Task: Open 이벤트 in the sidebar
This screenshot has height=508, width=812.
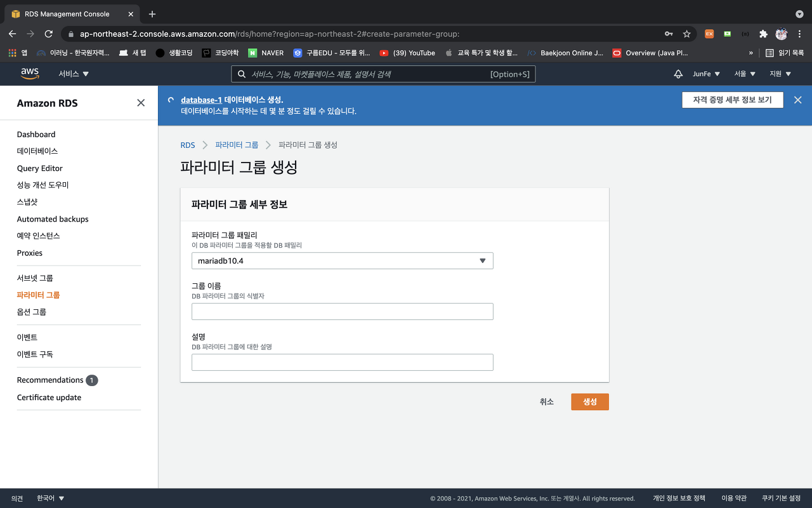Action: [x=27, y=337]
